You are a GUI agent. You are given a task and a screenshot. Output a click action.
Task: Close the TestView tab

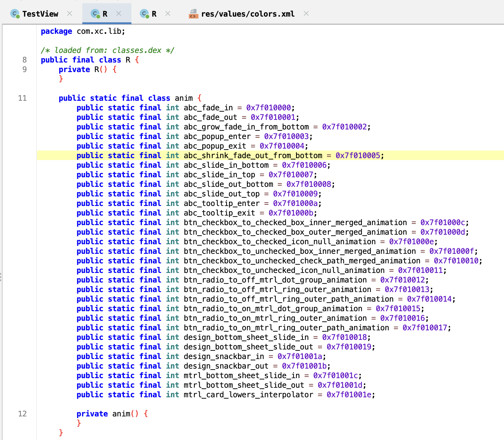pyautogui.click(x=70, y=13)
